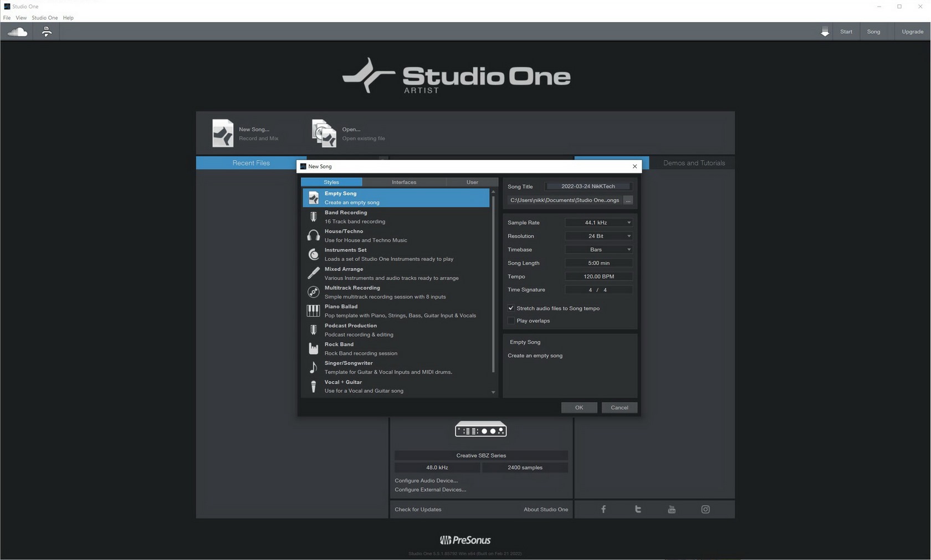Select the Band Recording microphone icon

(x=314, y=217)
